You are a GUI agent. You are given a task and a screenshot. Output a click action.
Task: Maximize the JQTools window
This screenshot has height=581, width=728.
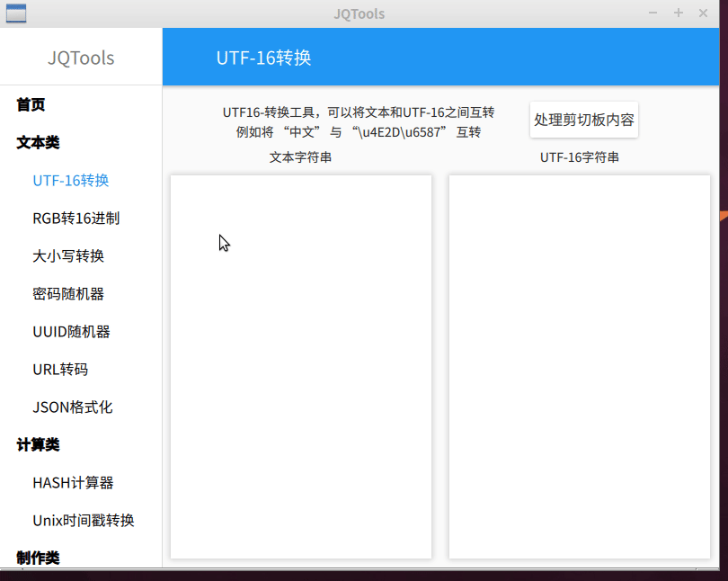[x=679, y=13]
